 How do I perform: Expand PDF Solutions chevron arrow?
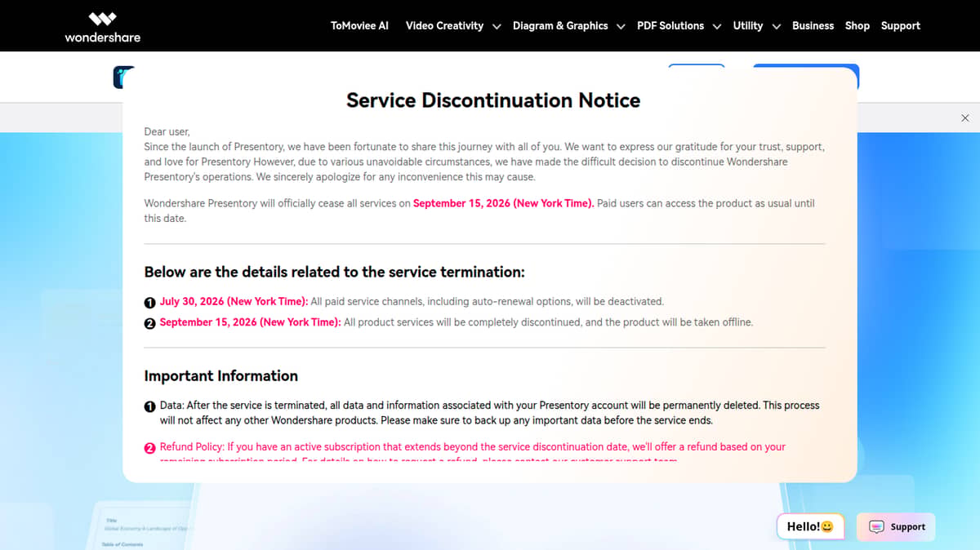pos(717,26)
